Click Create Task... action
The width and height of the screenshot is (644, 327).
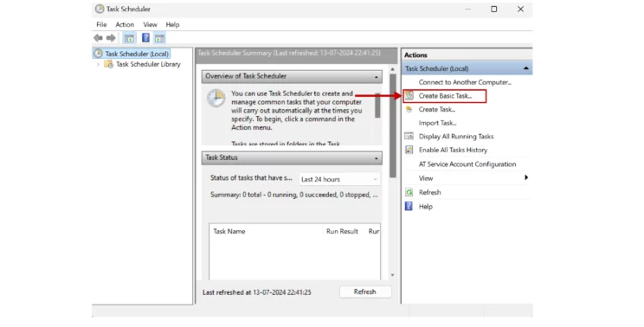pyautogui.click(x=437, y=110)
